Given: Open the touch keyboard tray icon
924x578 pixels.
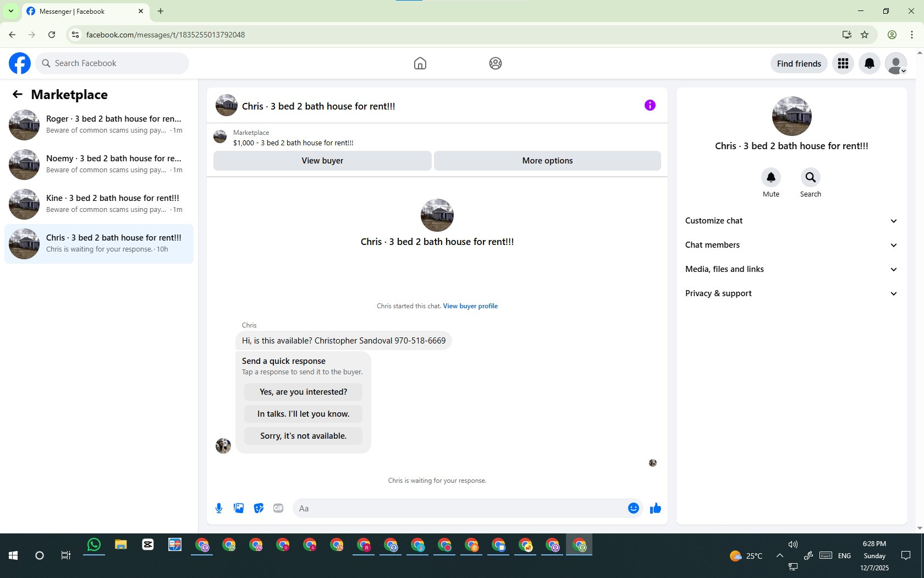Looking at the screenshot, I should tap(826, 555).
